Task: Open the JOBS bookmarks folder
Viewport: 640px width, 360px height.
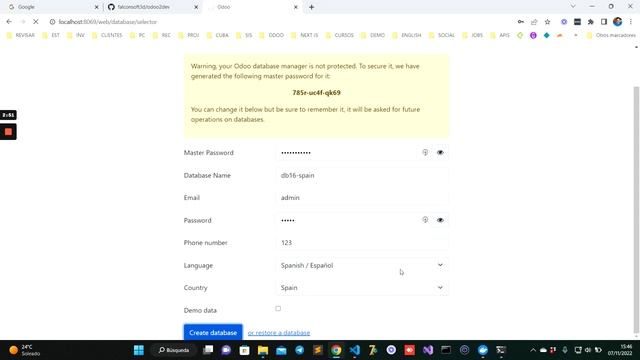Action: tap(473, 35)
